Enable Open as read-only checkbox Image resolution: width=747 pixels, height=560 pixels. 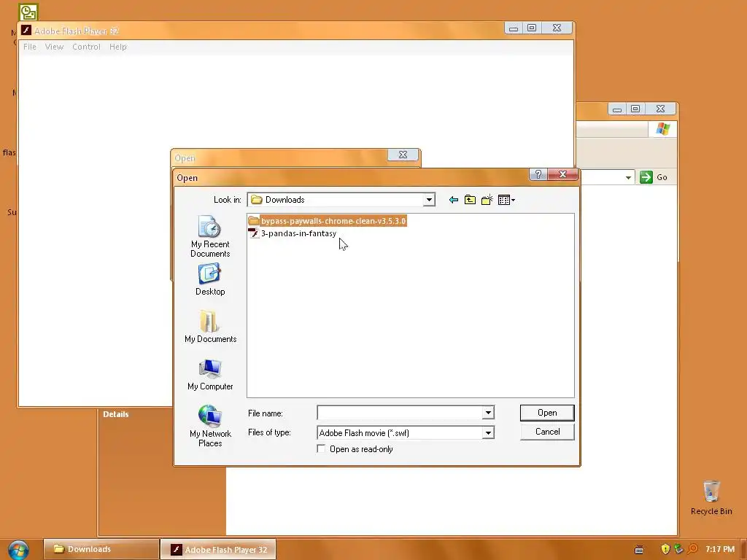[x=321, y=449]
